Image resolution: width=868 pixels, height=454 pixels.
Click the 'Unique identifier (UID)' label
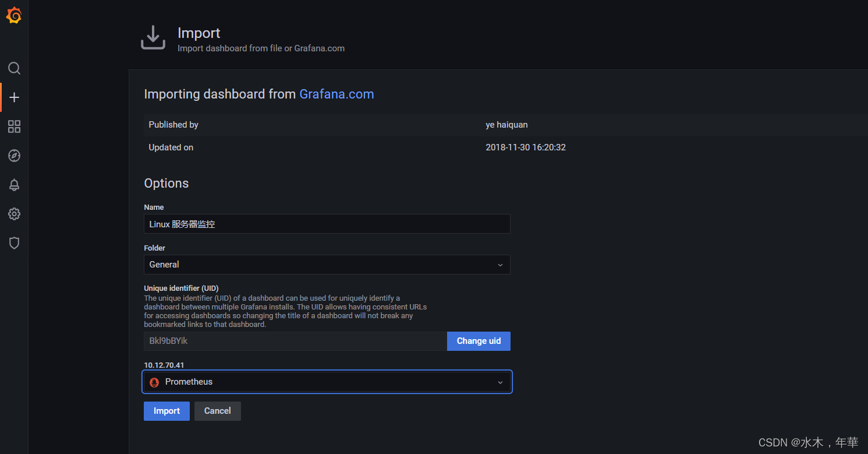point(182,288)
